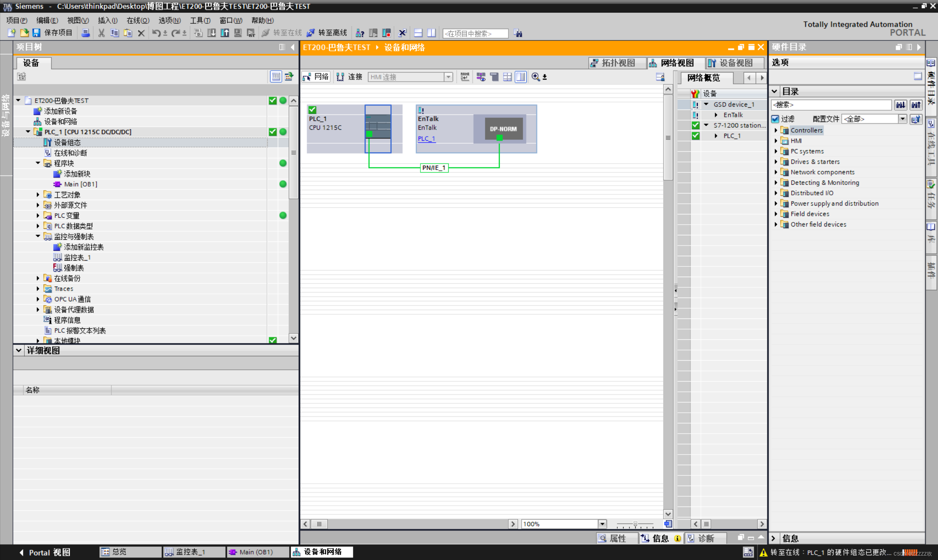This screenshot has width=938, height=560.
Task: Collapse the 详细视图 detail view panel
Action: 18,350
